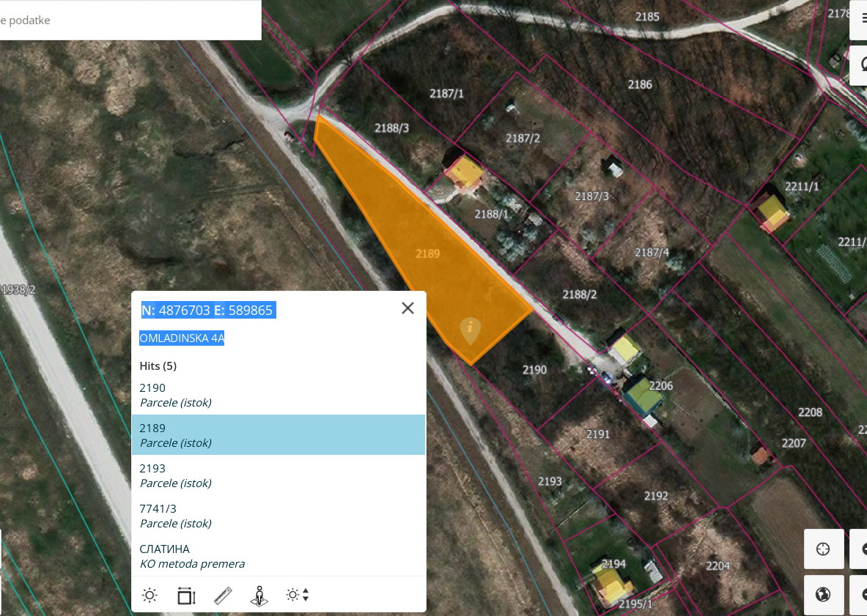Click parcel label 2191 on the map
The width and height of the screenshot is (867, 616).
pos(598,434)
